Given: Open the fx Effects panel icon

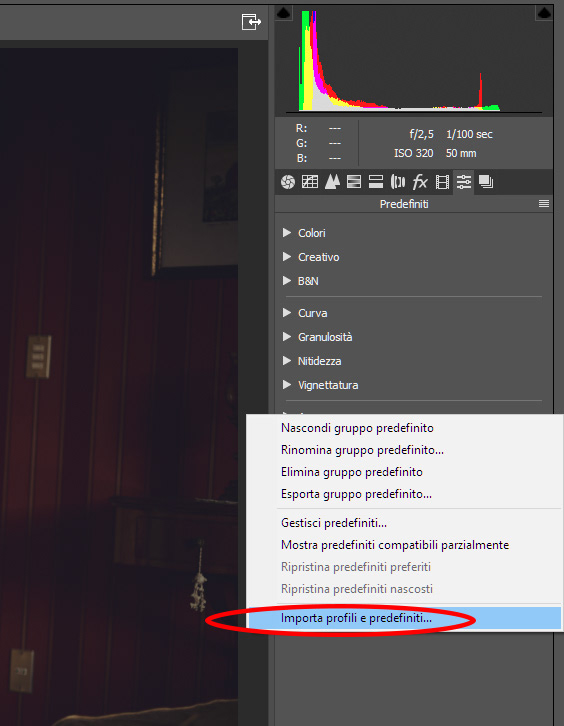Looking at the screenshot, I should [420, 182].
